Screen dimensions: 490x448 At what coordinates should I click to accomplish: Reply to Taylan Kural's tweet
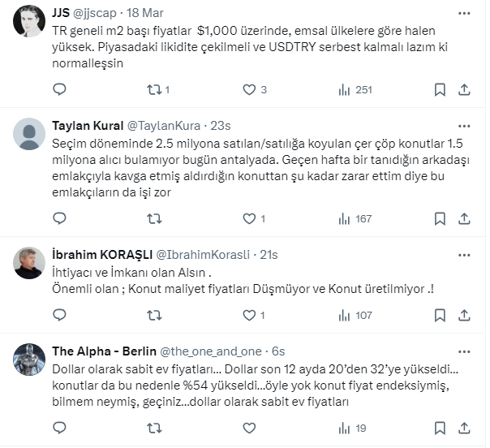(x=58, y=218)
